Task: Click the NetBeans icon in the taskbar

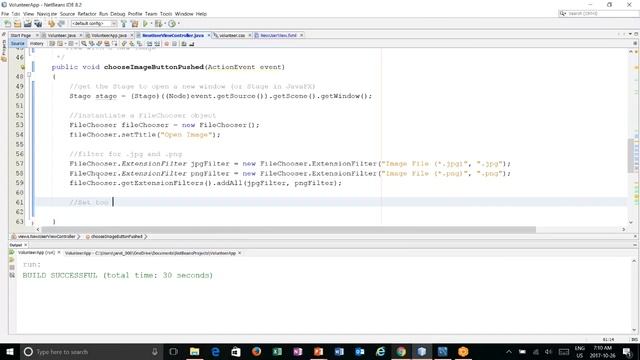Action: [422, 351]
